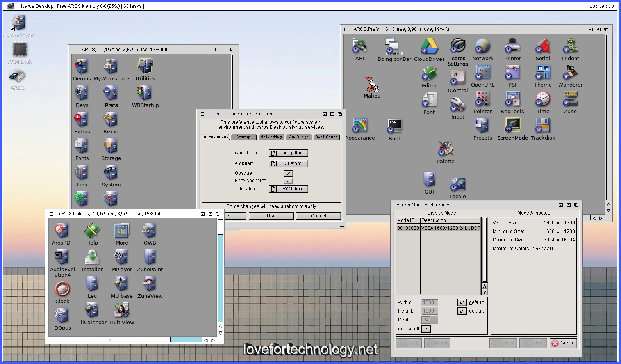Click Cancel in Icaros Settings Configuration

pos(318,216)
